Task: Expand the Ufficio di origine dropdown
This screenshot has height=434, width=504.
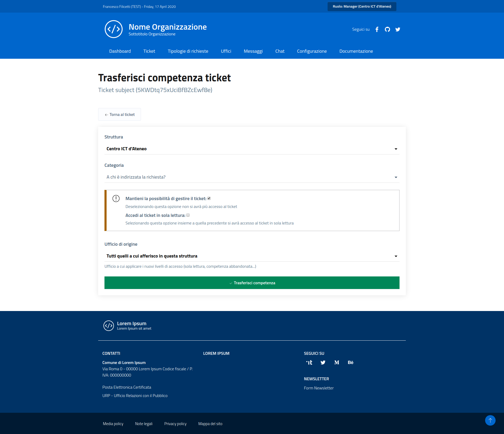Action: (x=252, y=256)
